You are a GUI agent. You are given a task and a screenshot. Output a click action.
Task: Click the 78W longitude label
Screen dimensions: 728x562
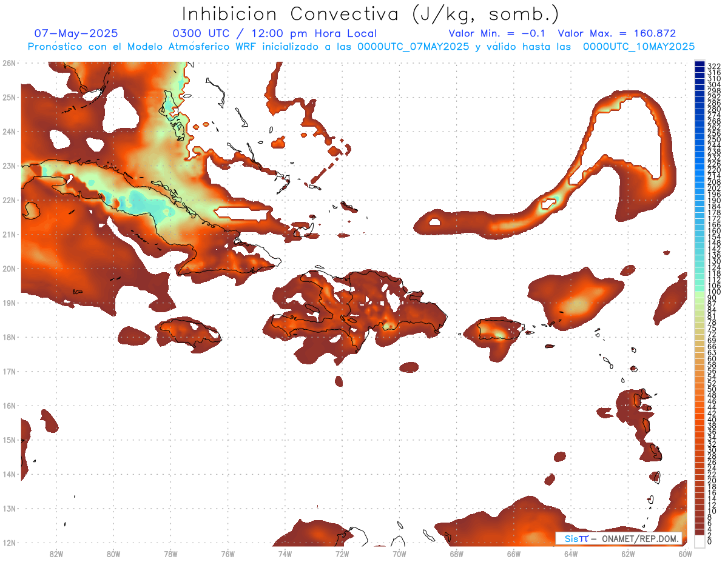[170, 554]
